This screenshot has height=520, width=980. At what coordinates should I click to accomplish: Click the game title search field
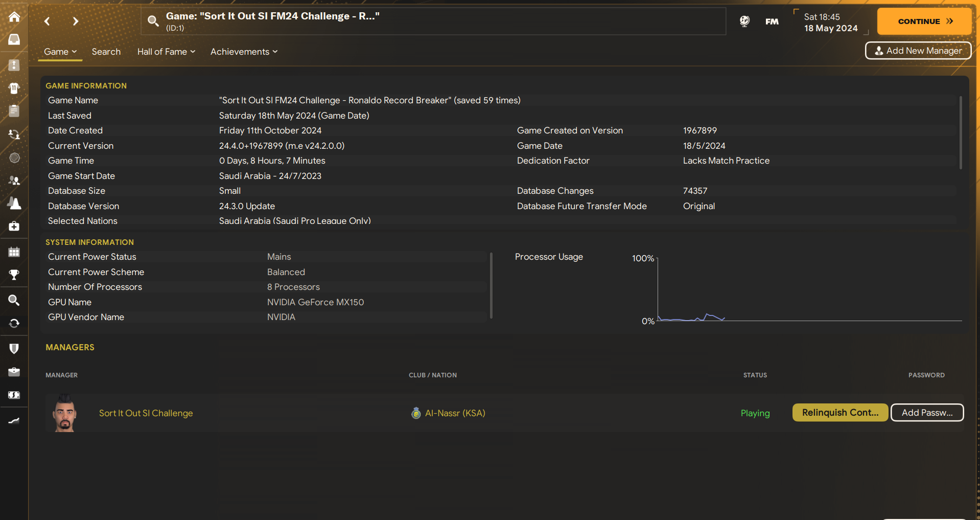coord(433,21)
